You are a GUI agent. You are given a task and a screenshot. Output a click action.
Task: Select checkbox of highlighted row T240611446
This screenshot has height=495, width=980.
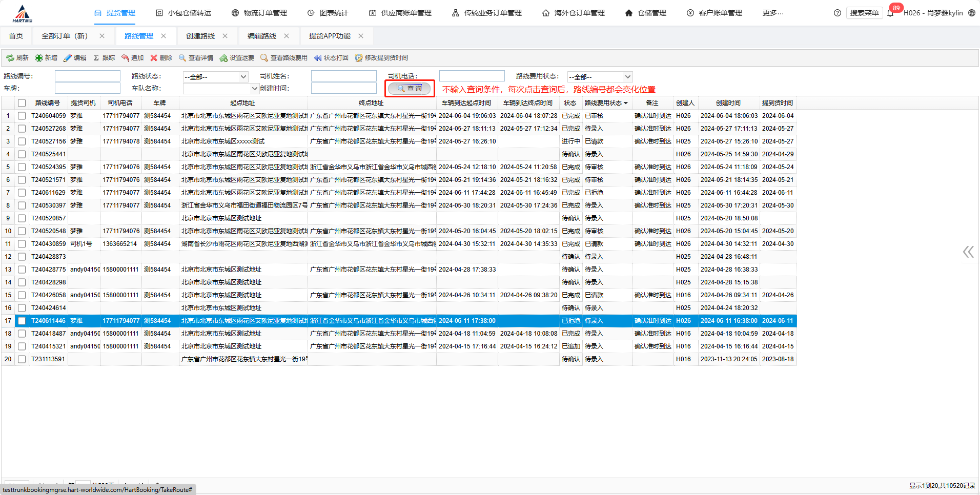pos(22,321)
